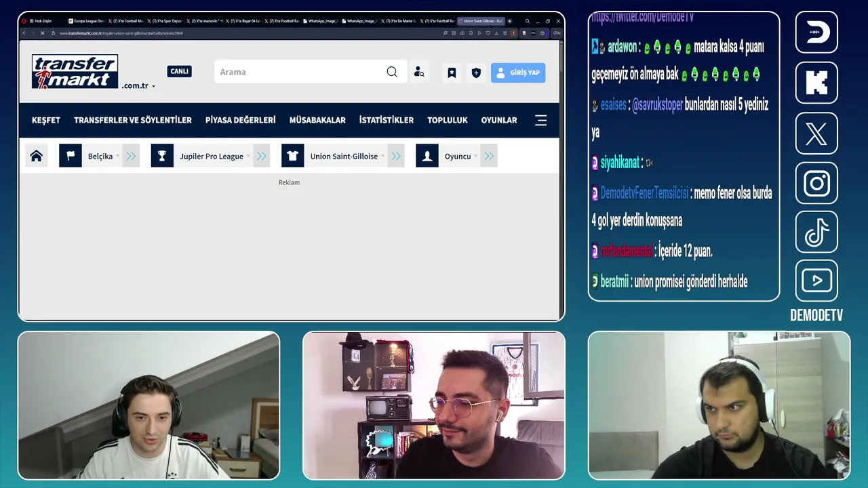This screenshot has height=488, width=868.
Task: Click the esaises username in chat
Action: click(613, 105)
